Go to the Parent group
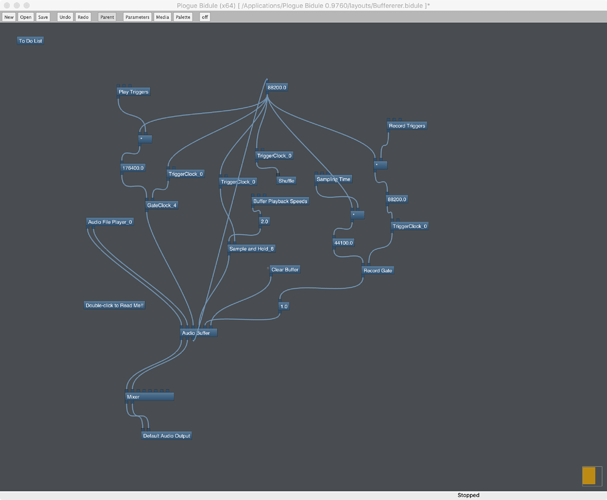607x500 pixels. click(107, 17)
